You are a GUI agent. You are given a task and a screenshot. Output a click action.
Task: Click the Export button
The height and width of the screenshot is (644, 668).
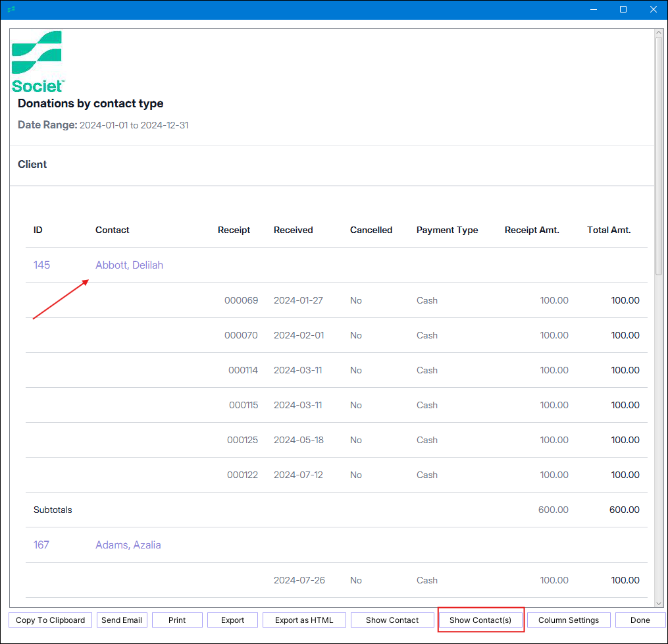[232, 620]
